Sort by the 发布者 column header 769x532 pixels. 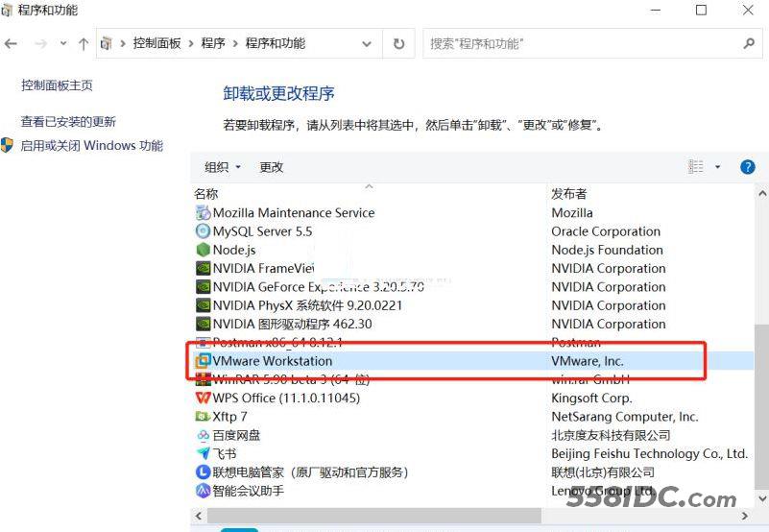(x=569, y=194)
